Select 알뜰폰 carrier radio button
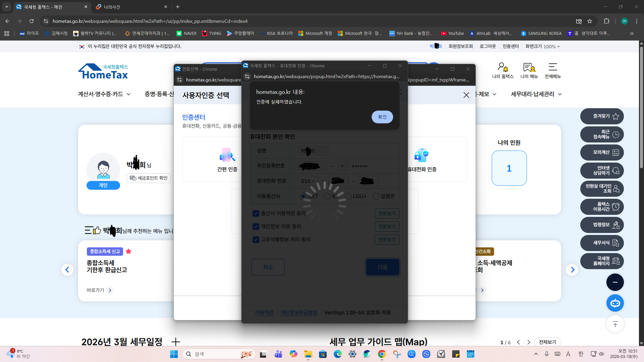Viewport: 644px width, 362px height. pos(376,196)
